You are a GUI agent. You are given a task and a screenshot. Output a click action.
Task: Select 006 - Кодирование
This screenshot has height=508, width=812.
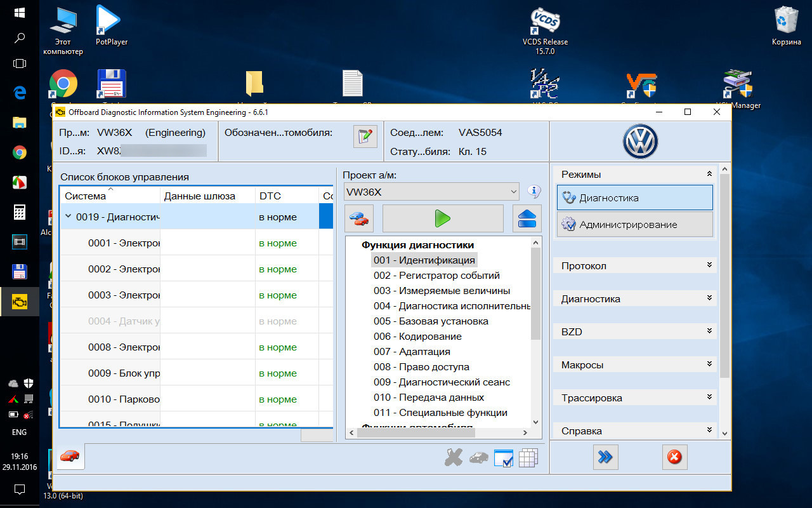(x=417, y=336)
